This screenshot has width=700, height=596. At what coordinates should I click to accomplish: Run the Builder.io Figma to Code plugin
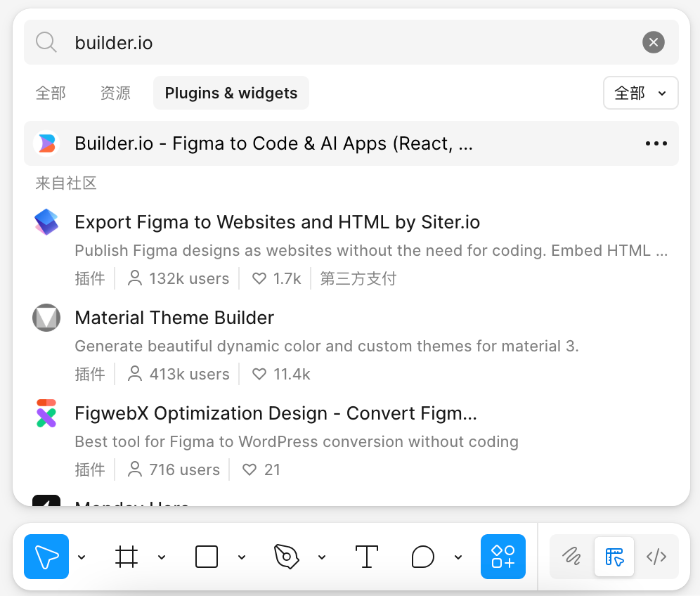click(351, 143)
